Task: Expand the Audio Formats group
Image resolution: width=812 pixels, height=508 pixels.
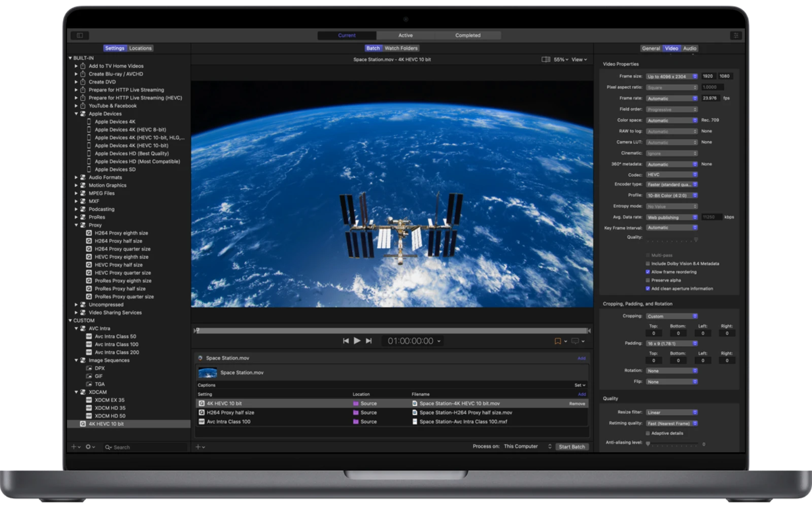Action: [x=77, y=177]
